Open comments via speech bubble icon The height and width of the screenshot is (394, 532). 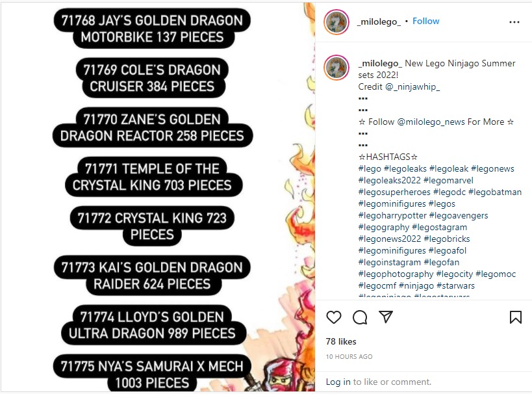[x=360, y=317]
